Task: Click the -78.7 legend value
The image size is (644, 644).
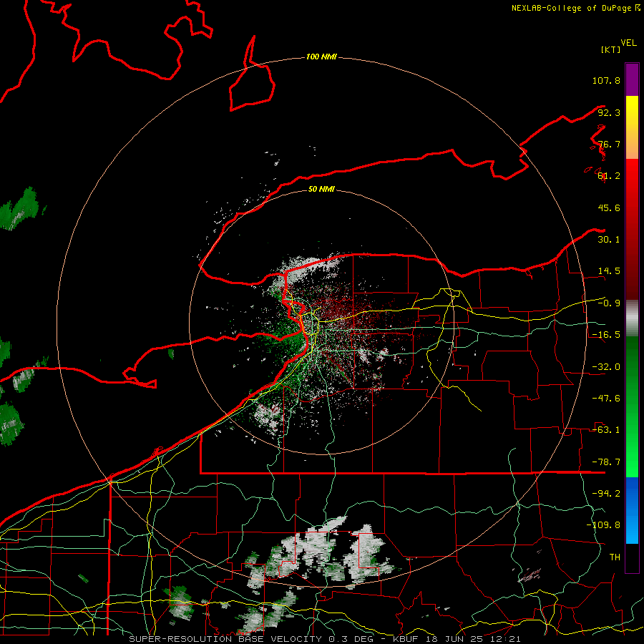Action: (x=606, y=462)
